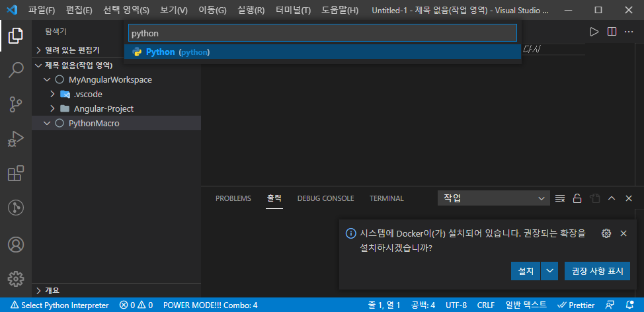The image size is (644, 312).
Task: Open the 선택 영역(S) menu
Action: click(126, 11)
